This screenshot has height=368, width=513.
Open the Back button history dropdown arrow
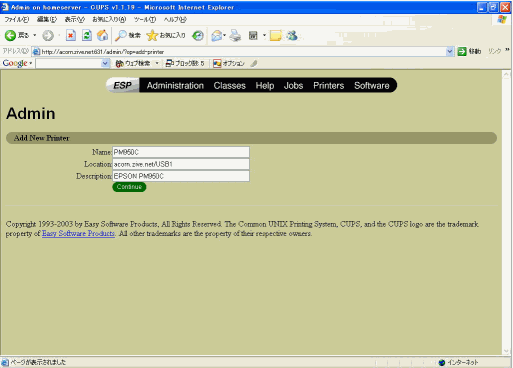(35, 35)
